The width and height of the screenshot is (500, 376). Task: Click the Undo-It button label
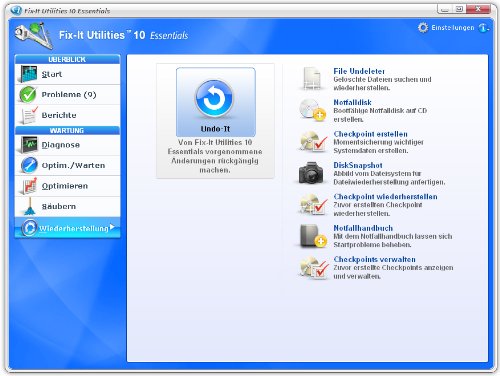(215, 129)
